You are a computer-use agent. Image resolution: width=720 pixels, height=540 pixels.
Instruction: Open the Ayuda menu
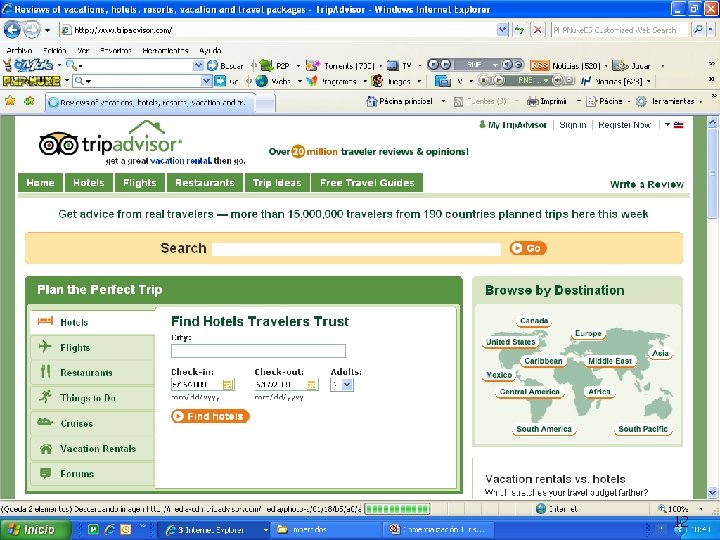point(210,51)
